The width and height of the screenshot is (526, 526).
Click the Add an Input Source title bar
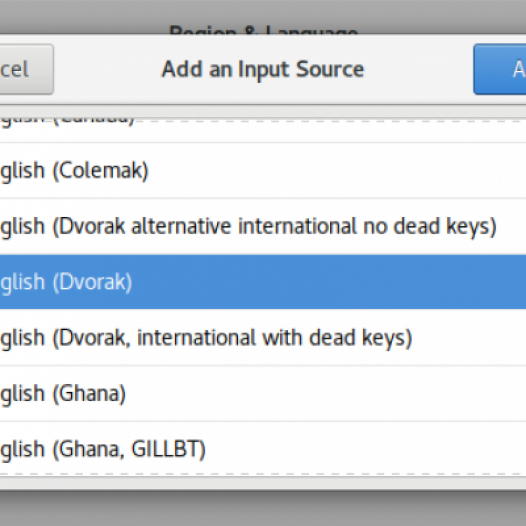coord(263,69)
